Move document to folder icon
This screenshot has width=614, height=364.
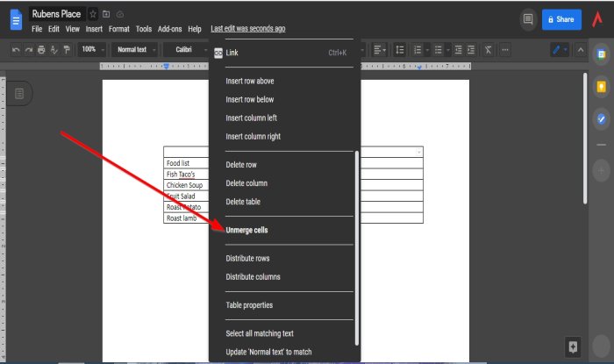106,14
